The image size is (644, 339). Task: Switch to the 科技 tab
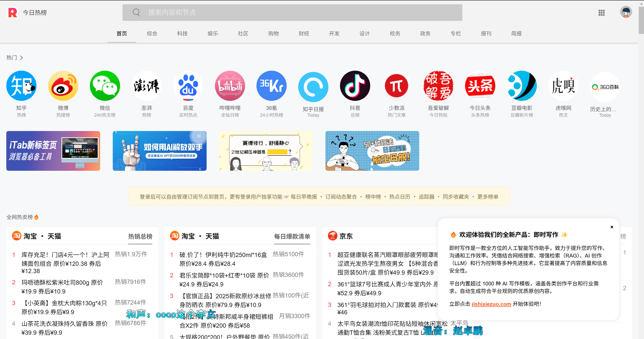coord(182,33)
